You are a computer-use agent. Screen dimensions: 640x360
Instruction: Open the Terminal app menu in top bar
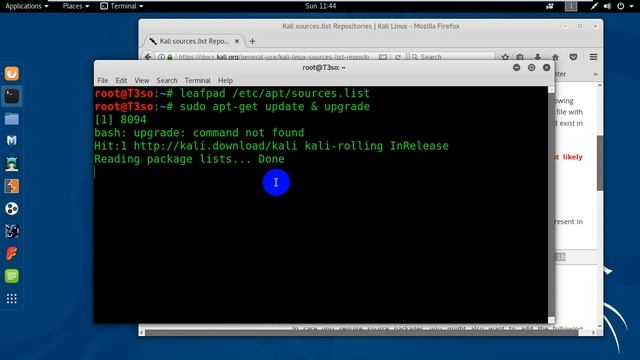pyautogui.click(x=122, y=6)
